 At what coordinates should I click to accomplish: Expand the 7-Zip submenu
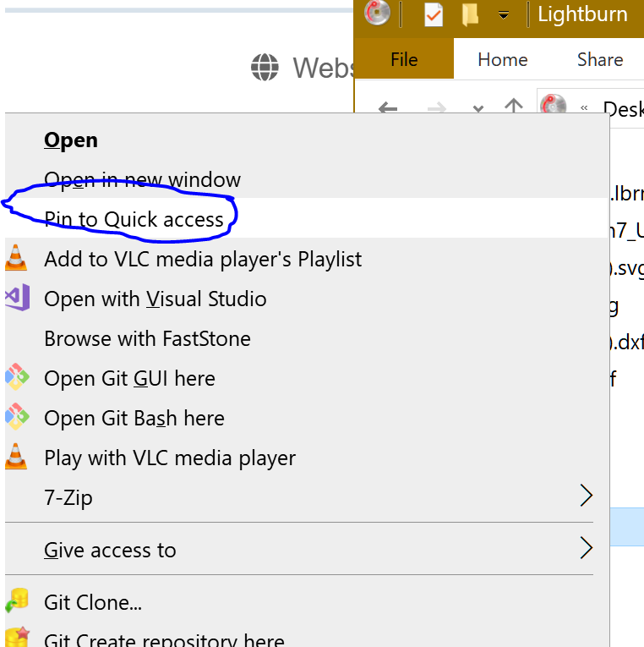point(586,496)
